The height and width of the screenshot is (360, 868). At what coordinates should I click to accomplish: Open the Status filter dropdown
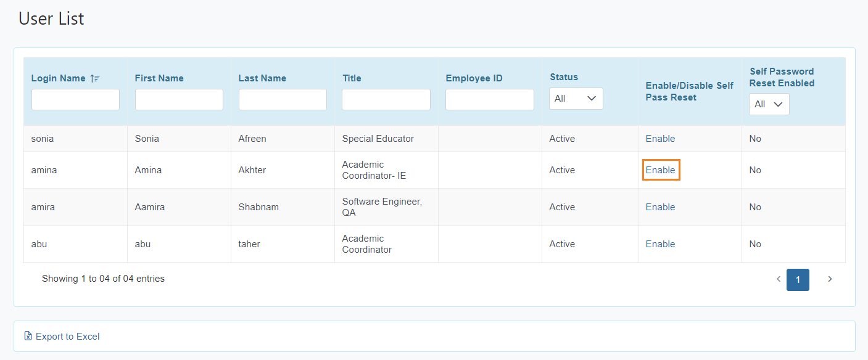[x=576, y=99]
